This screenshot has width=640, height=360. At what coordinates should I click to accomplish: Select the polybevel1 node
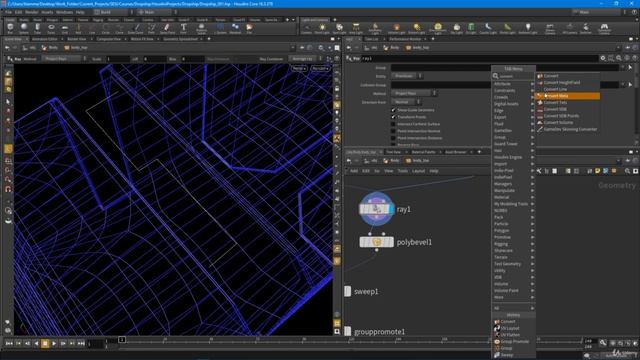tap(376, 242)
